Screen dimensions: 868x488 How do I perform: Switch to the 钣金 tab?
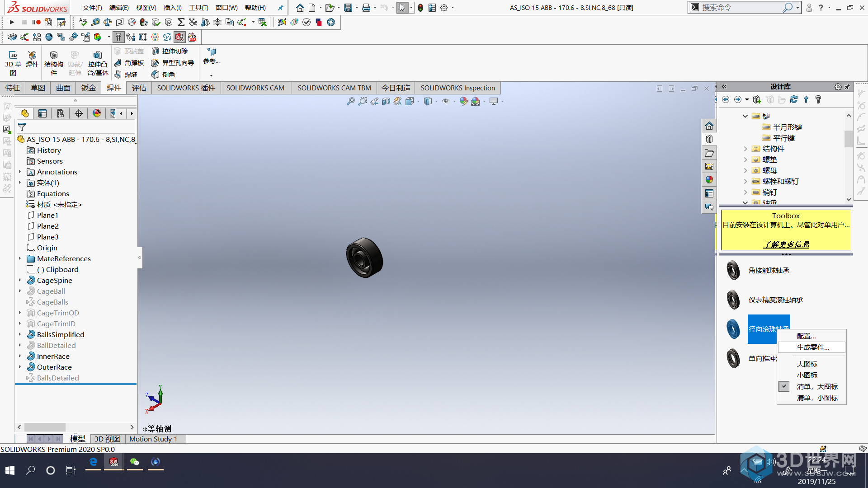pyautogui.click(x=88, y=88)
